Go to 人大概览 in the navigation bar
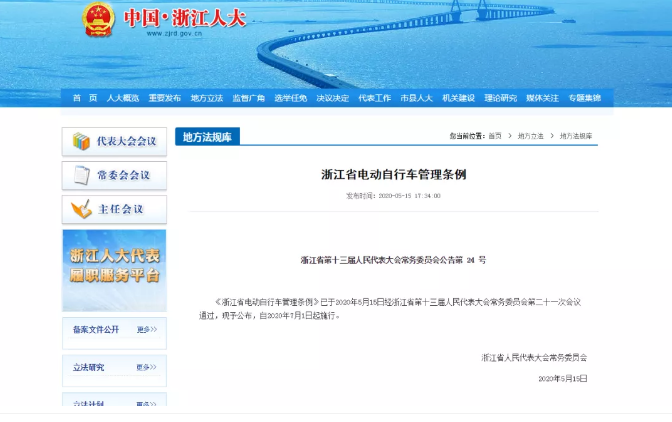 [123, 98]
